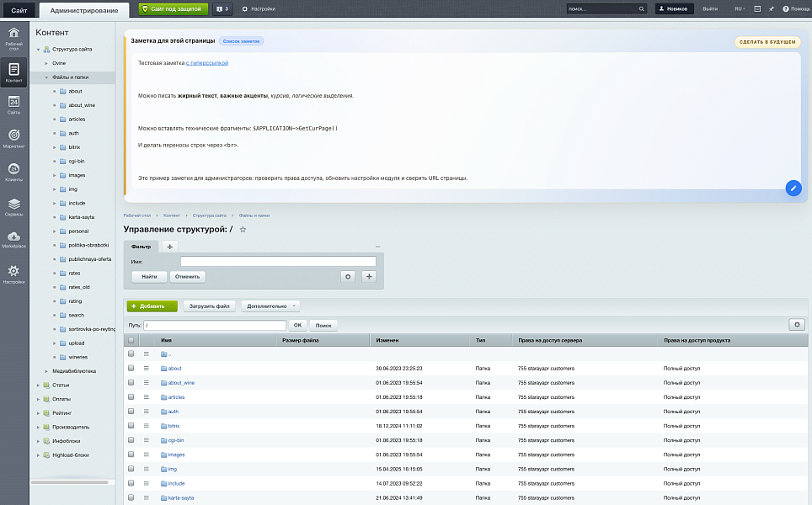Focus the Путь path input field
812x505 pixels.
215,325
